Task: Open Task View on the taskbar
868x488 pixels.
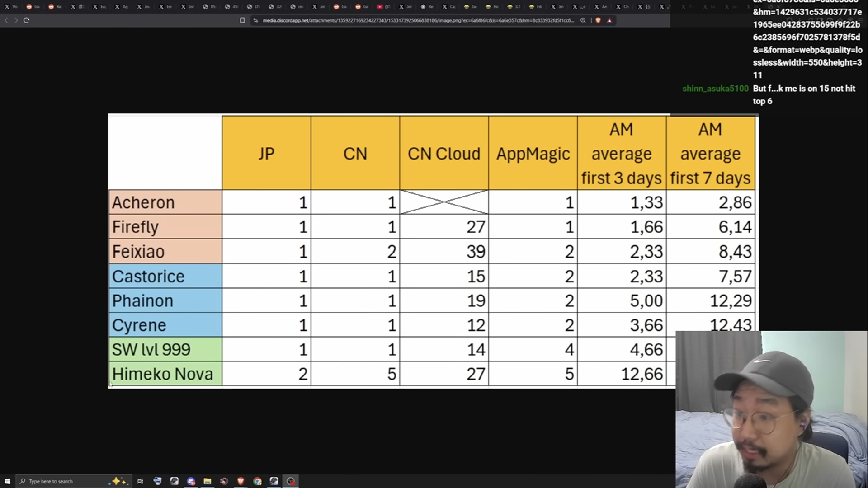Action: click(x=140, y=481)
